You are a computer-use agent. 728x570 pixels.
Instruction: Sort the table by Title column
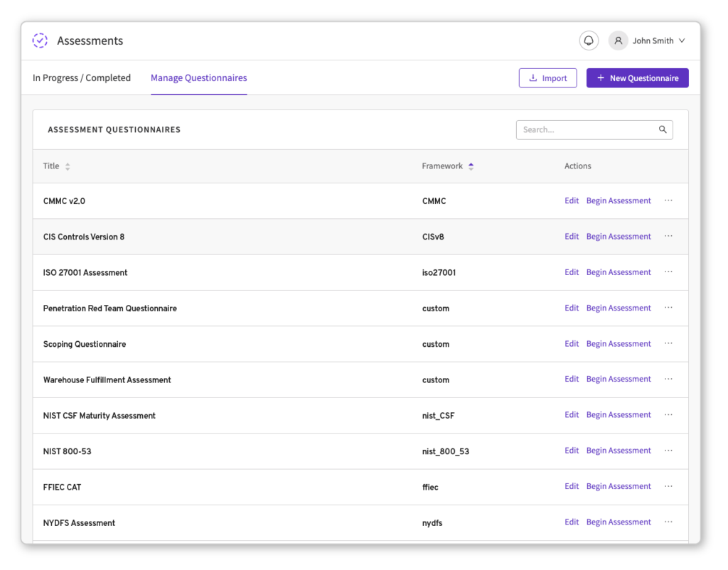68,166
